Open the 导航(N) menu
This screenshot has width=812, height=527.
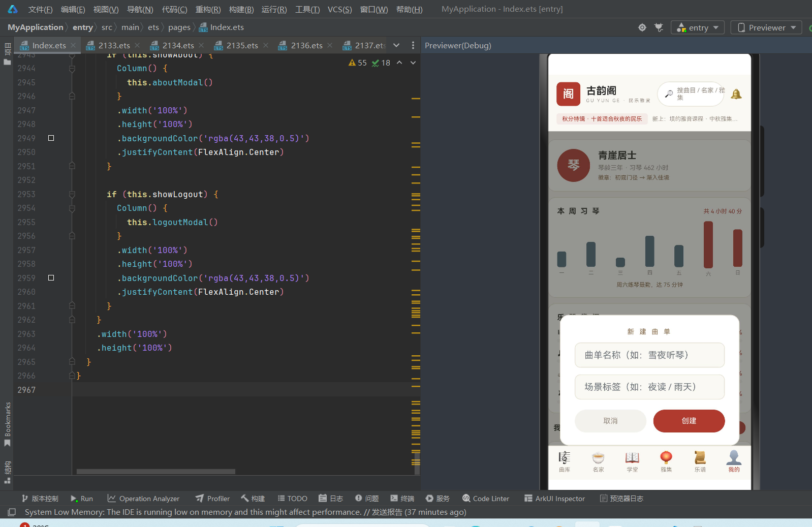140,9
